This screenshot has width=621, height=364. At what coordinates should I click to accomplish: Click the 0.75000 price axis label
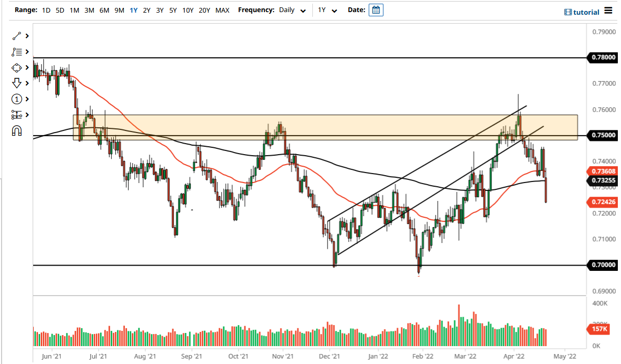[602, 135]
